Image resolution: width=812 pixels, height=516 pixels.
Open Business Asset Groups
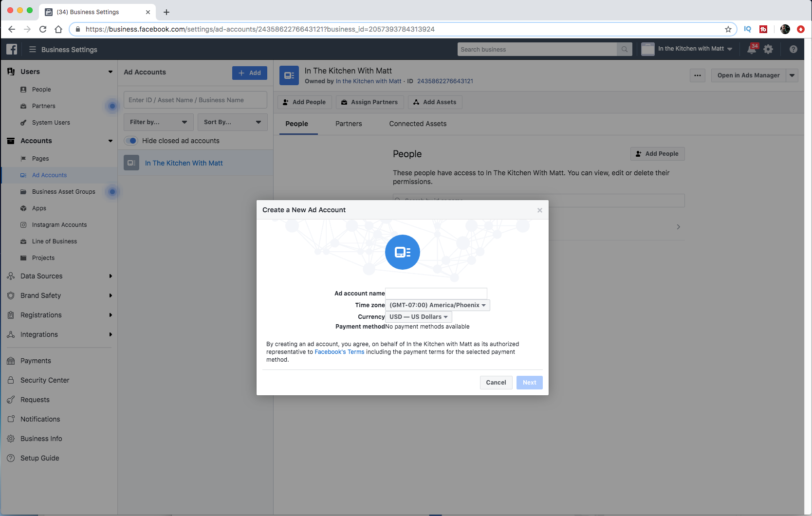click(x=63, y=192)
